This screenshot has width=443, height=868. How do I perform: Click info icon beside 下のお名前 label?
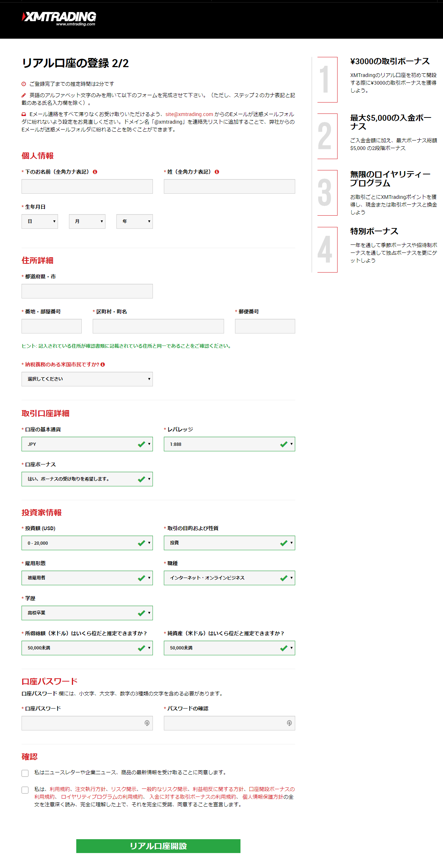[95, 172]
